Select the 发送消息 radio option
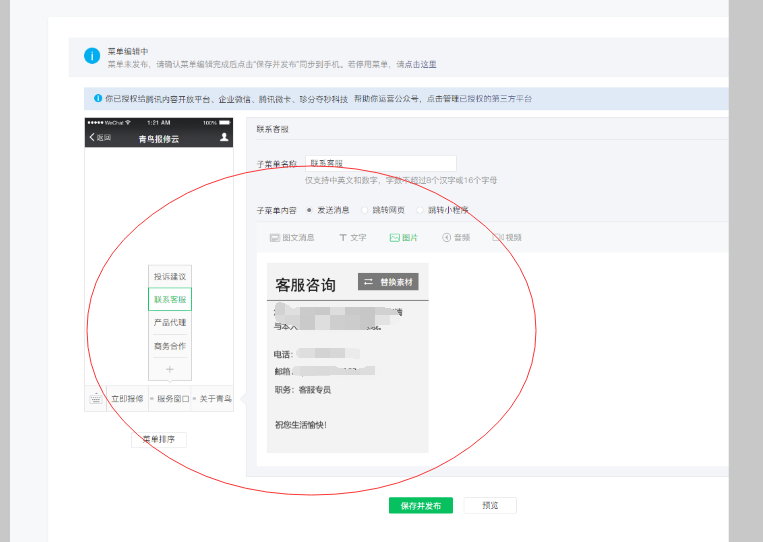 pos(328,210)
